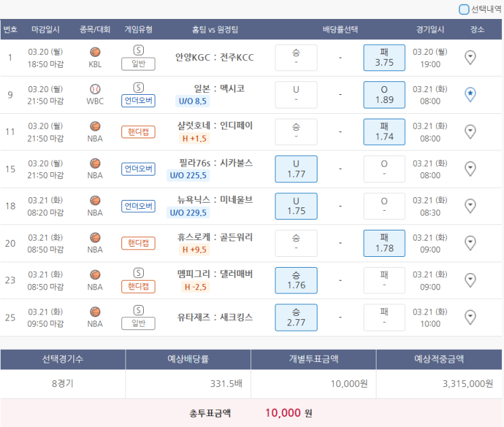Select 패 option for 멤피그리 : 댈러매버
Viewport: 504px width, 427px height.
[x=384, y=280]
